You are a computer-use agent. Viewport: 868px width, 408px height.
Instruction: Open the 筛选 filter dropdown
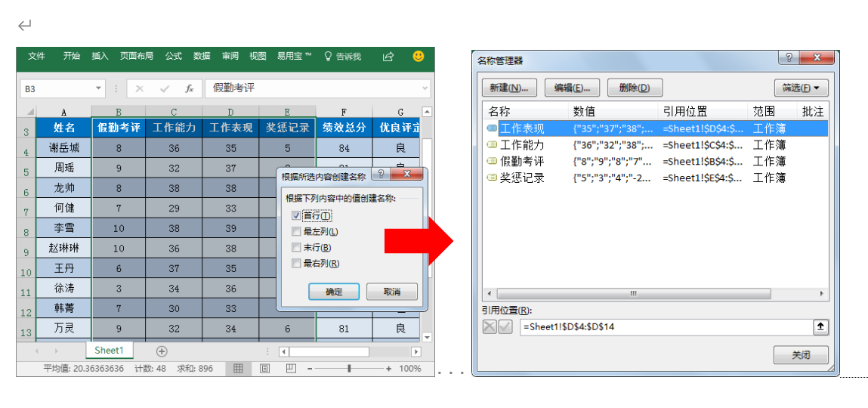coord(801,88)
